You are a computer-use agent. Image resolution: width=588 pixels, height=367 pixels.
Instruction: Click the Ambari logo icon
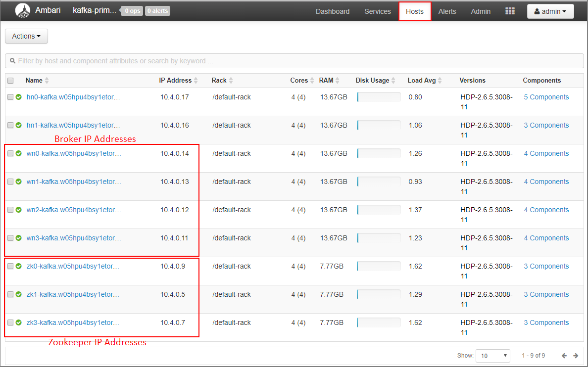tap(23, 10)
